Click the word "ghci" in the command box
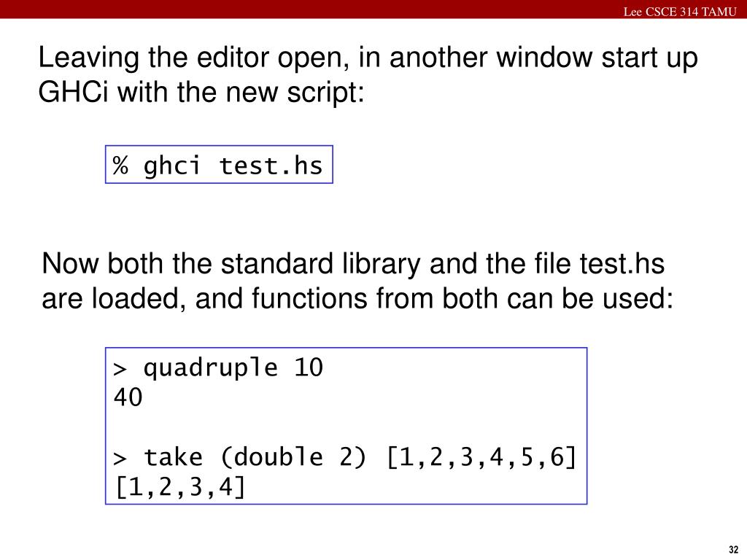The height and width of the screenshot is (560, 747). (x=172, y=166)
